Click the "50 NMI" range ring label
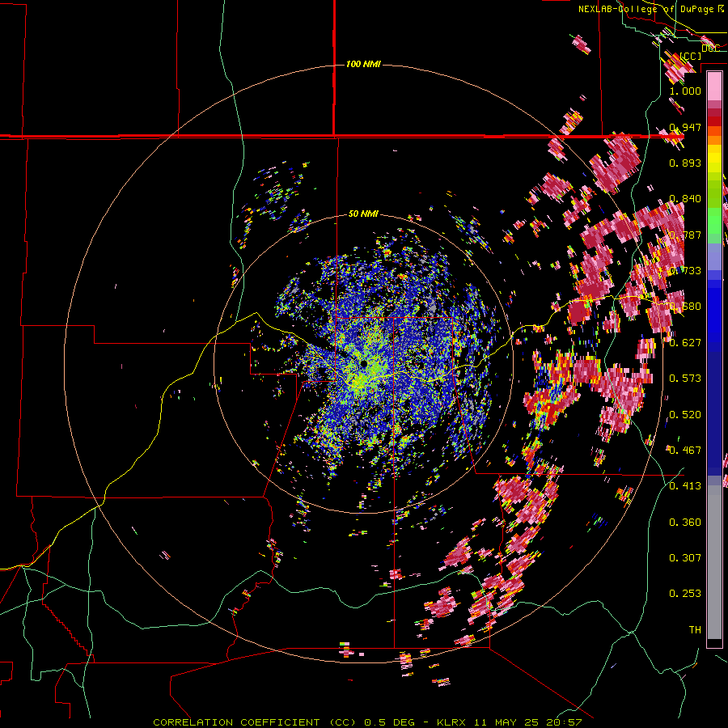The height and width of the screenshot is (728, 728). point(363,214)
